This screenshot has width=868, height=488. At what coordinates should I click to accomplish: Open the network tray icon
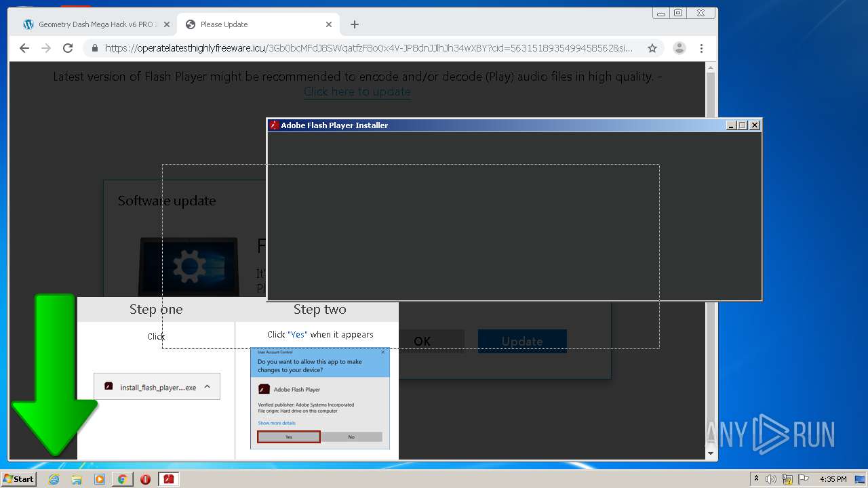click(x=787, y=479)
